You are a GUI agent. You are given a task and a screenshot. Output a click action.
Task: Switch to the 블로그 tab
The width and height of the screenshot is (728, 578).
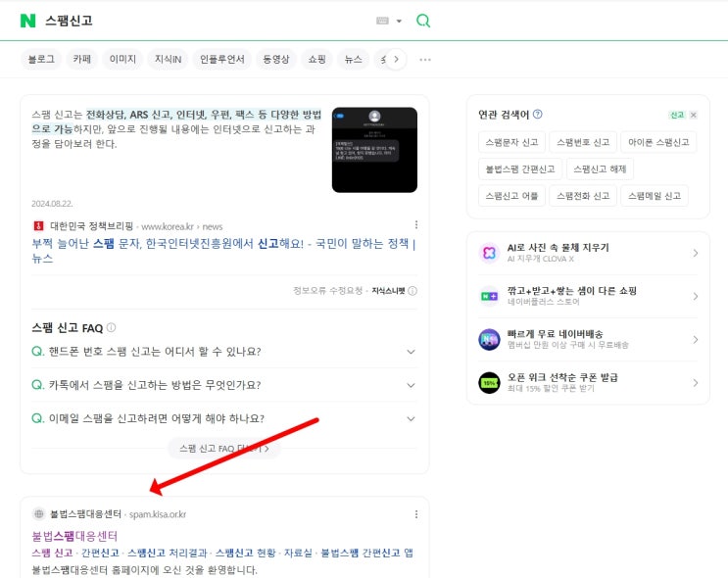tap(41, 60)
